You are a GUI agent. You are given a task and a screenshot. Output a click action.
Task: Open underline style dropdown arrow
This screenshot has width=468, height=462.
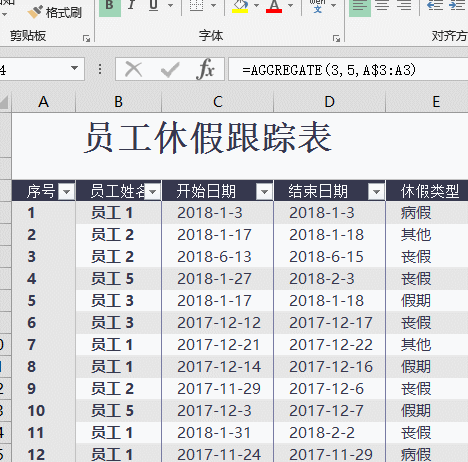[x=170, y=6]
